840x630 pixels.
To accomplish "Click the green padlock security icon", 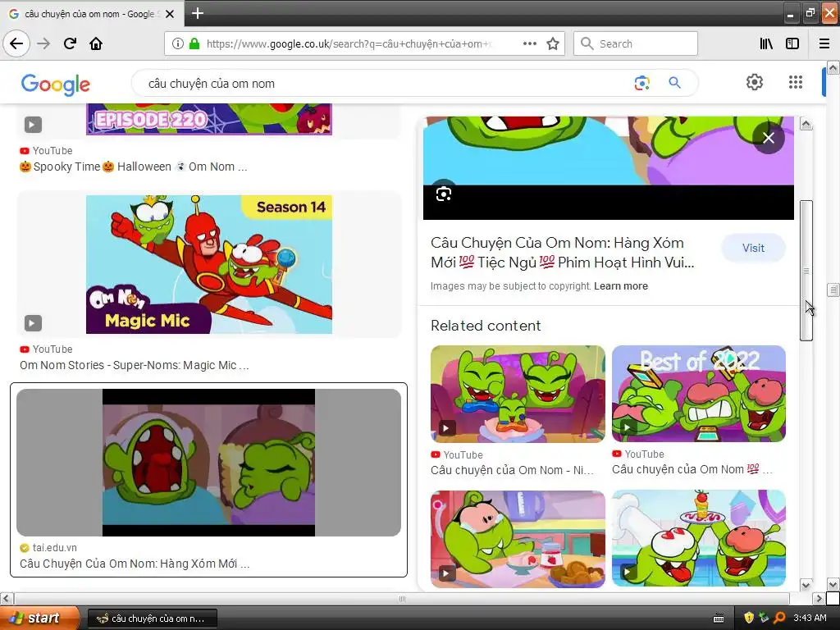I will (194, 43).
